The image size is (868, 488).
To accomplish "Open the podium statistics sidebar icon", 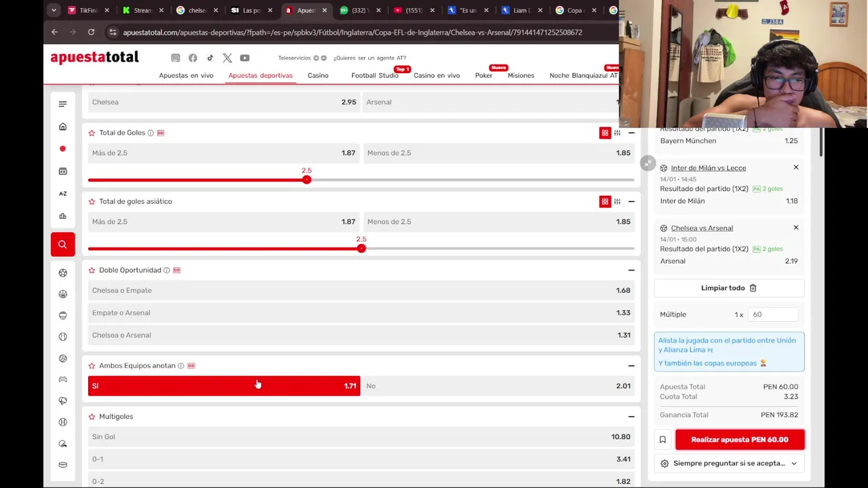I will [62, 216].
